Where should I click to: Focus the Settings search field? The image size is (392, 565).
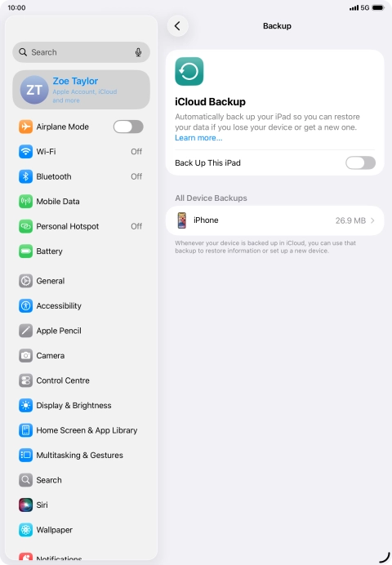pyautogui.click(x=81, y=52)
